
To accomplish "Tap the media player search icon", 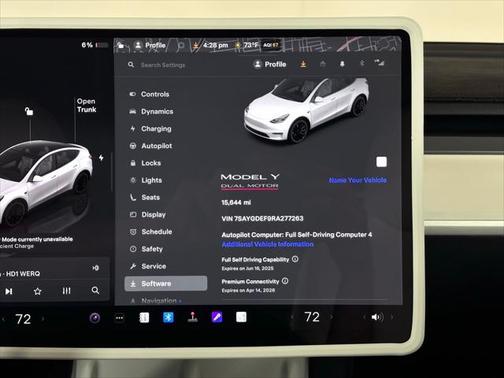I will pyautogui.click(x=95, y=291).
